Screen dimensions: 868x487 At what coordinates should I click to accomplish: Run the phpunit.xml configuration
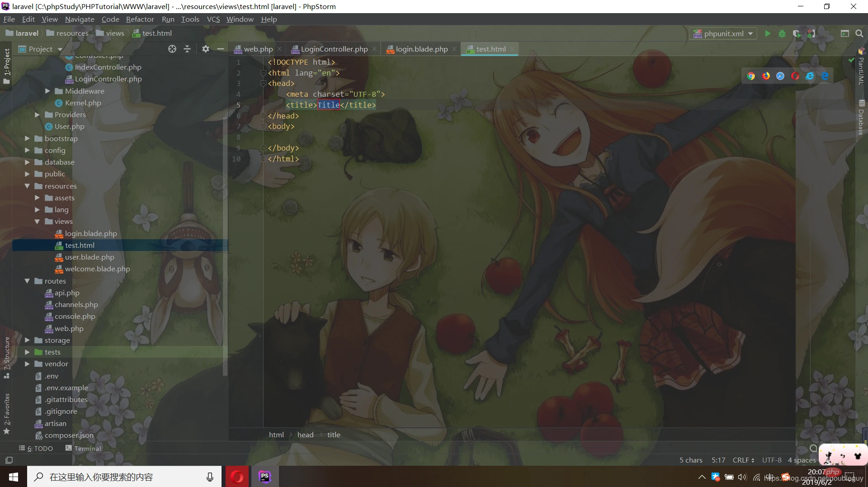click(x=768, y=33)
